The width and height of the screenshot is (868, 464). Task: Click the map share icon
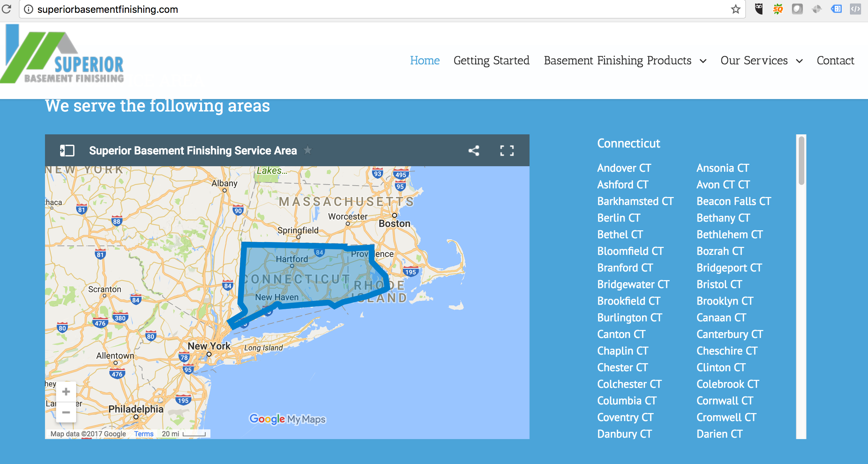[x=473, y=151]
